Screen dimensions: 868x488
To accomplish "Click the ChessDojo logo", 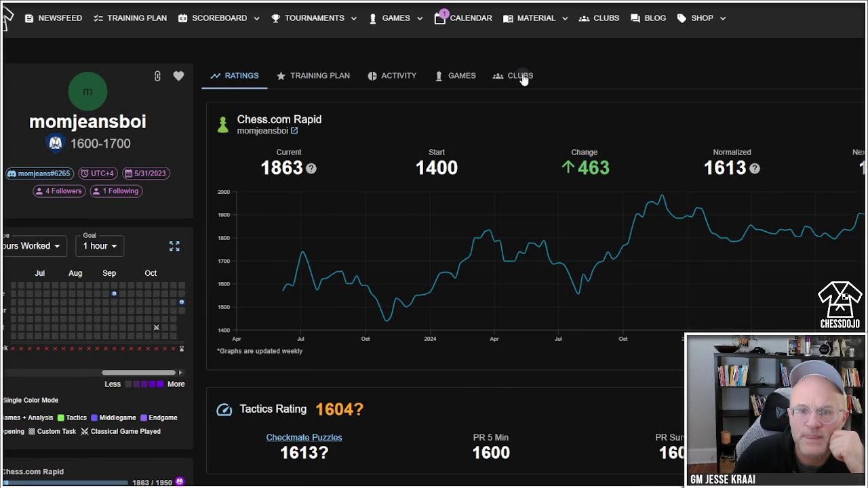I will click(840, 304).
